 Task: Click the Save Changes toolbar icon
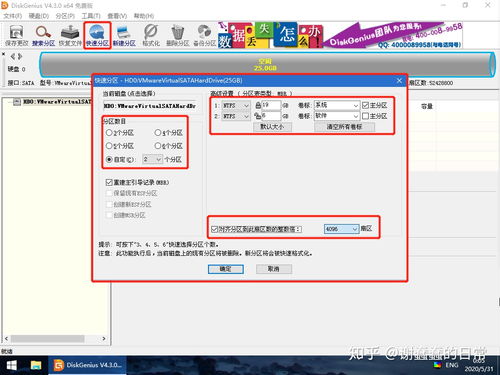pyautogui.click(x=16, y=36)
